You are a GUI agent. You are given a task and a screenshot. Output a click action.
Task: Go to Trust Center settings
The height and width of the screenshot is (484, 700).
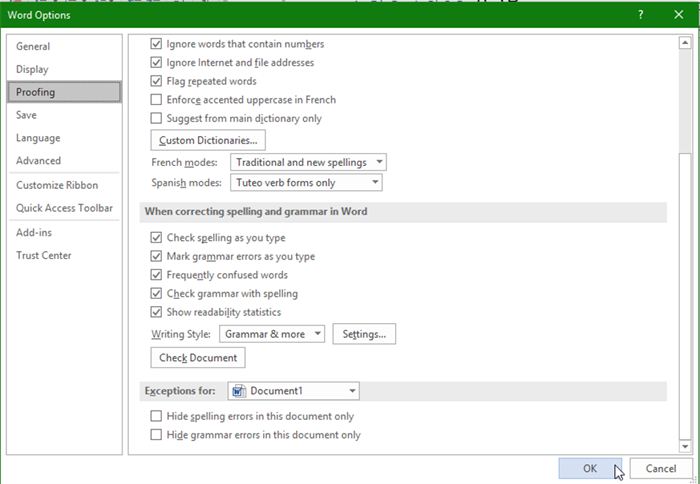[44, 255]
